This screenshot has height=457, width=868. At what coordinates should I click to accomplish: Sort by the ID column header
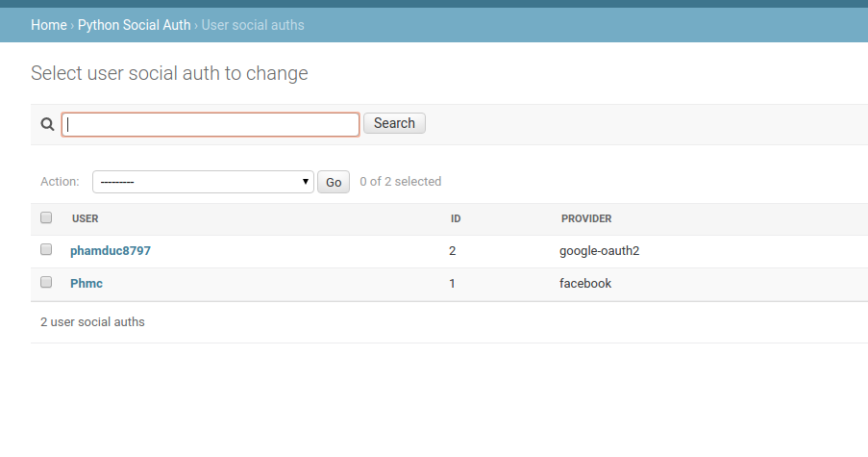click(x=456, y=219)
